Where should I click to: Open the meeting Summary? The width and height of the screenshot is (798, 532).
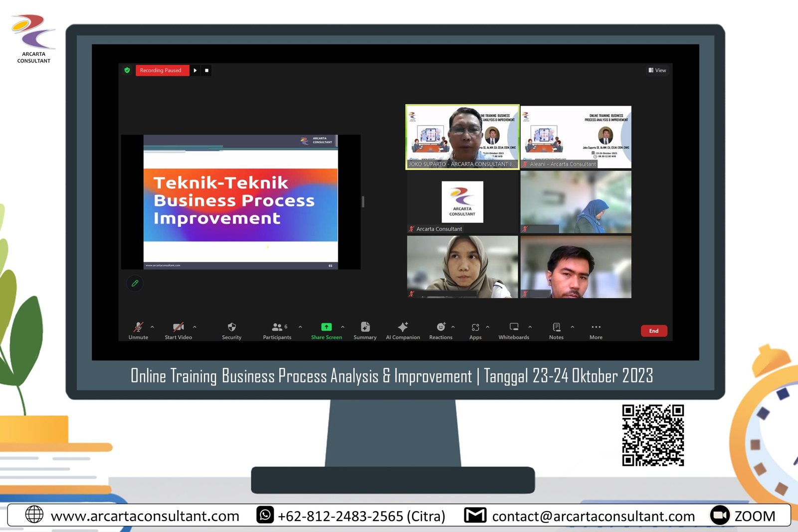pos(365,328)
